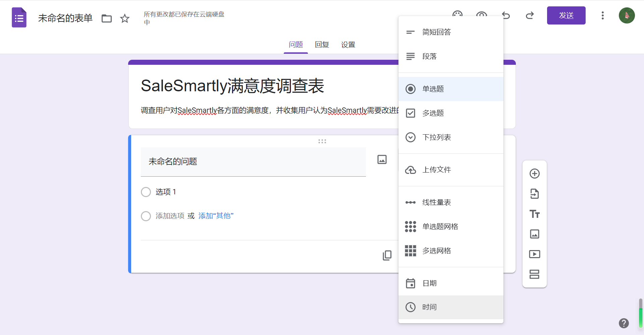Click the duplicate question copy icon
This screenshot has width=644, height=335.
pyautogui.click(x=387, y=255)
